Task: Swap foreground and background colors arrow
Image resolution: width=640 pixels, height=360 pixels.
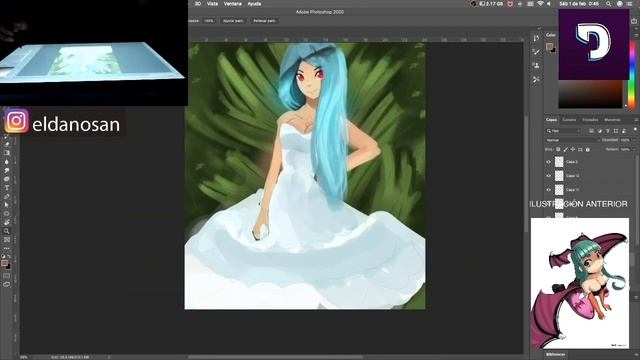Action: pyautogui.click(x=9, y=256)
